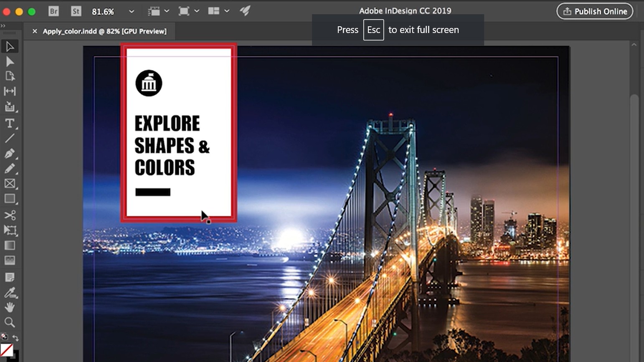Screen dimensions: 644x362
Task: Choose the Scissors tool
Action: (x=10, y=215)
